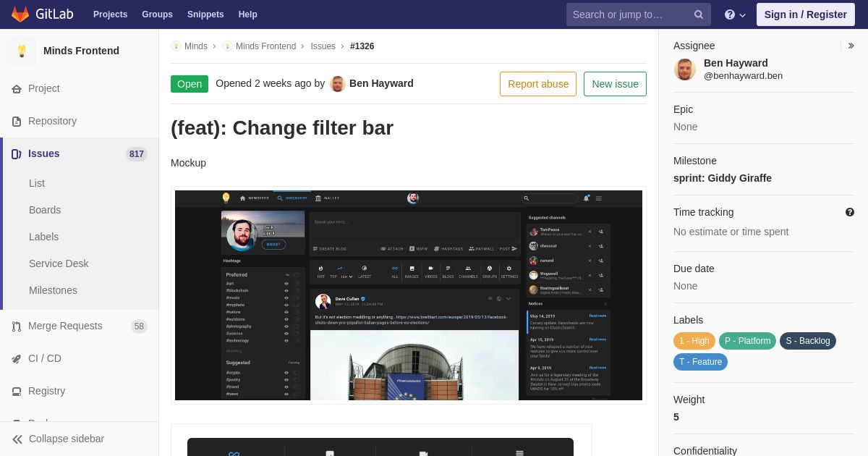Click the issue title (feat): Change filter bar

pos(282,128)
